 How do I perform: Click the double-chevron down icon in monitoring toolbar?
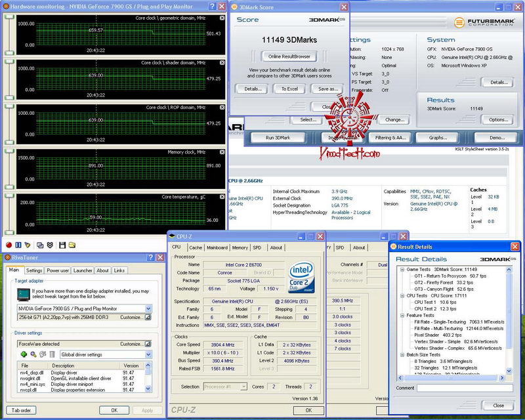click(x=50, y=245)
